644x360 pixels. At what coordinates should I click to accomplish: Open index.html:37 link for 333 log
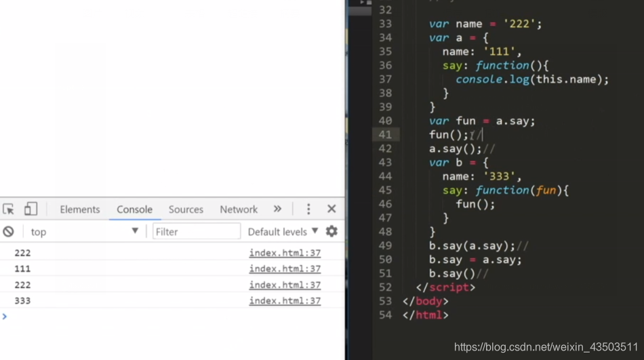tap(285, 301)
